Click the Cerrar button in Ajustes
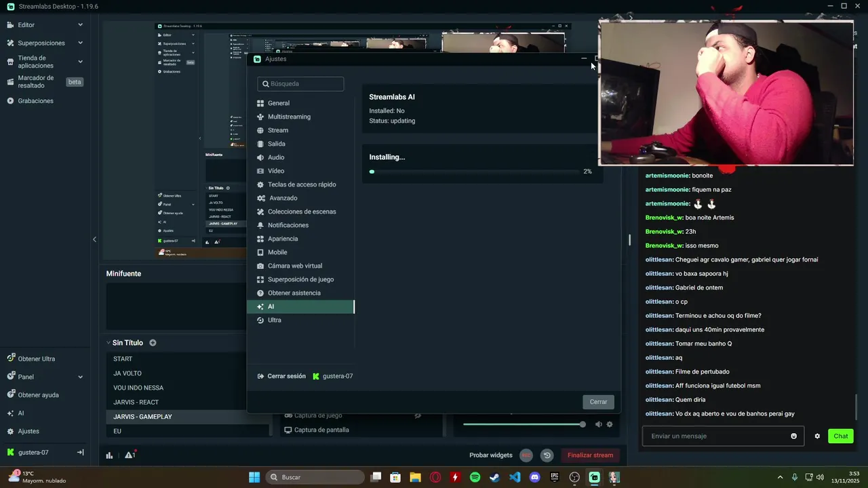Viewport: 868px width, 488px height. coord(598,402)
